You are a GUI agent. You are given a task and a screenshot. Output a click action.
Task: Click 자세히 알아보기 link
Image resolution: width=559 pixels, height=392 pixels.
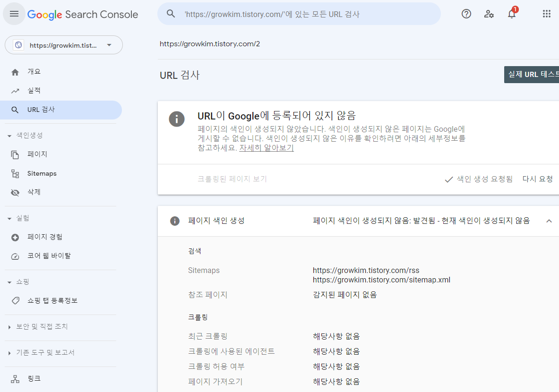pyautogui.click(x=267, y=147)
